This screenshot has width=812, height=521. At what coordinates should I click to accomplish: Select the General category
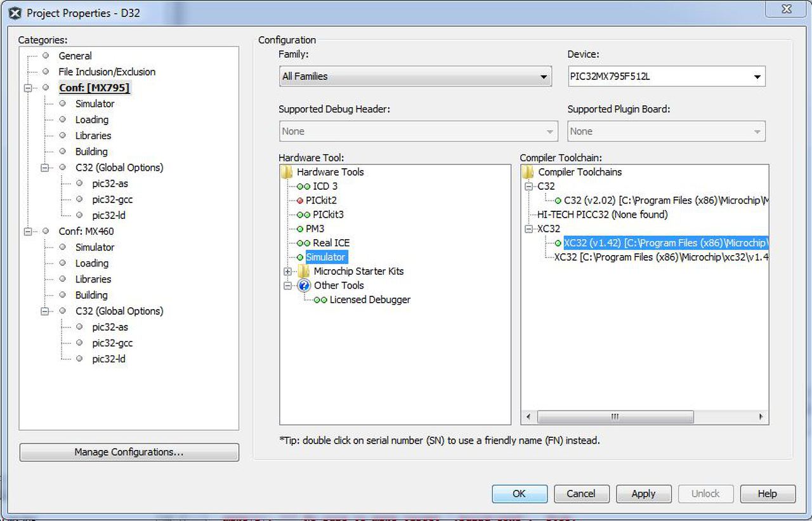tap(75, 56)
